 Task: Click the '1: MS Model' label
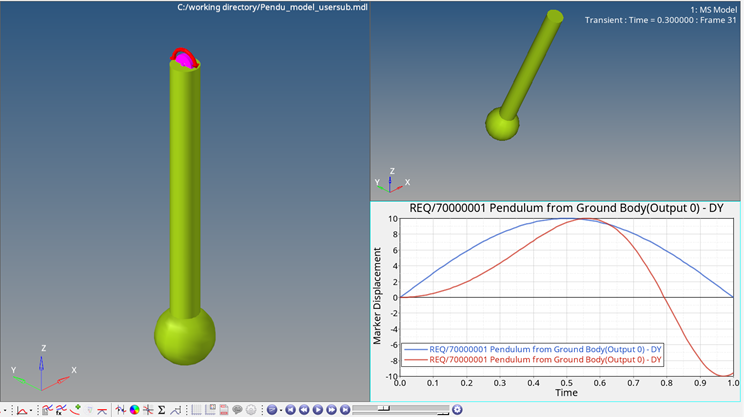714,9
